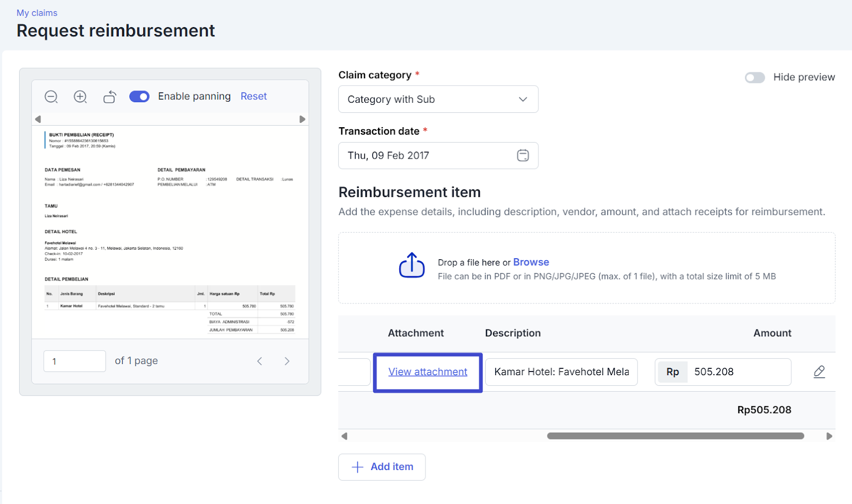
Task: Click the zoom out magnifier icon
Action: tap(51, 97)
